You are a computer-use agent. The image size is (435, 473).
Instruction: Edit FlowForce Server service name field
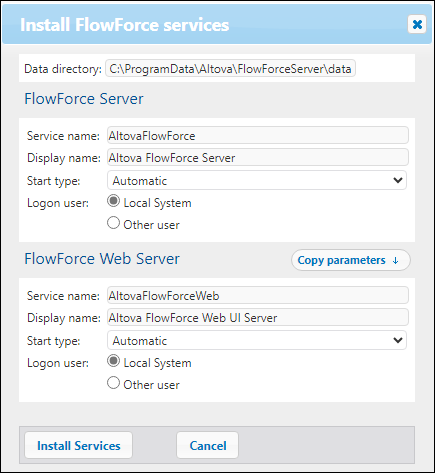point(258,135)
